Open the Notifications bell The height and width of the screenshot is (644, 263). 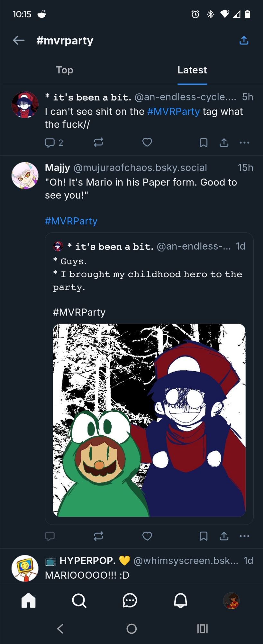pos(181,601)
